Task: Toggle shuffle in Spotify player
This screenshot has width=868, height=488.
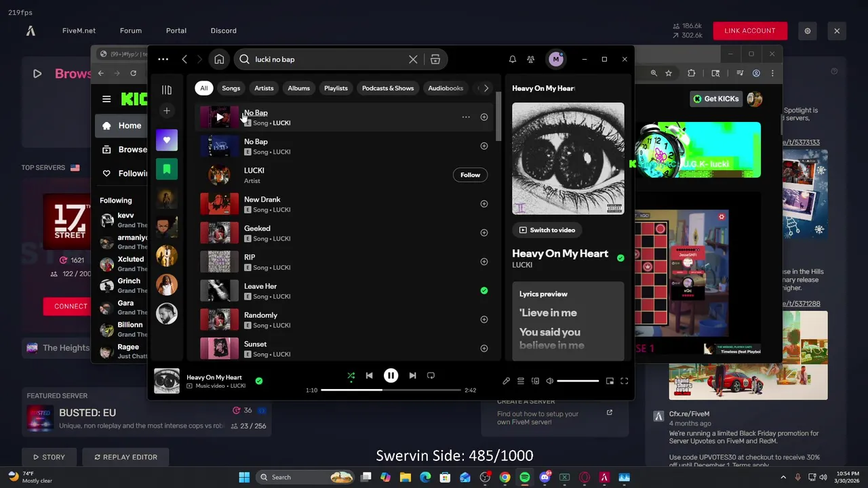Action: pyautogui.click(x=351, y=375)
